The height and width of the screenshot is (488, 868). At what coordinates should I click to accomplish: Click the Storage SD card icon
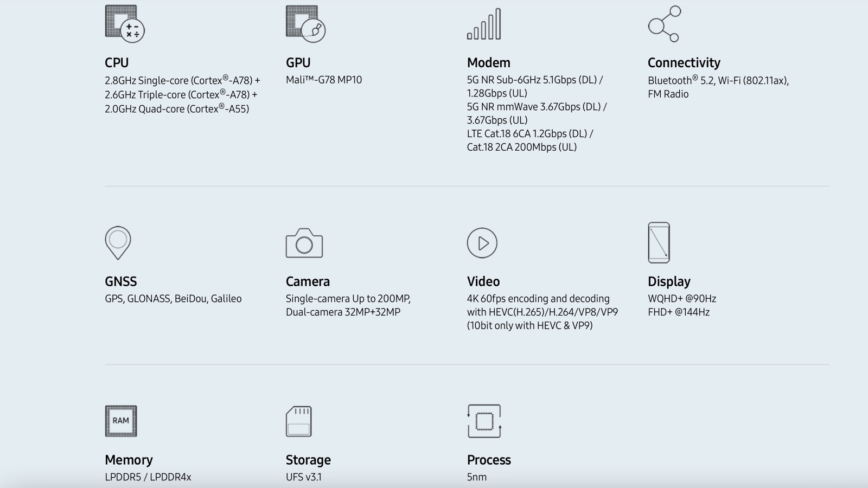[x=299, y=421]
